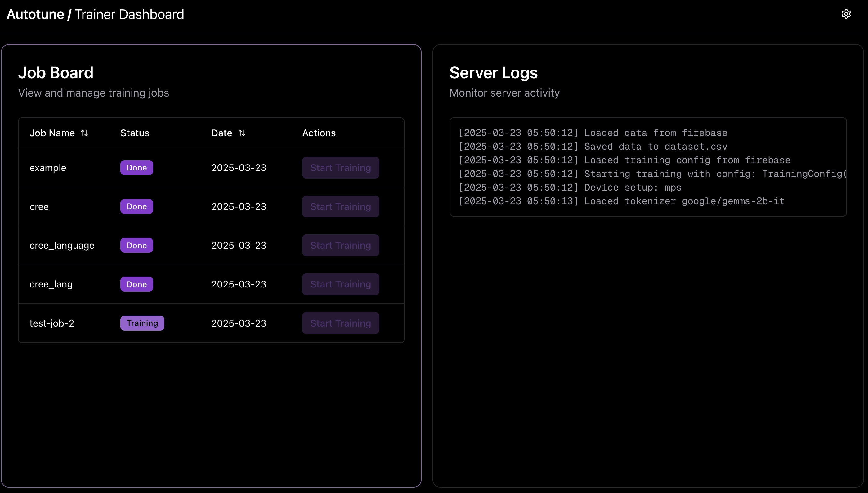This screenshot has height=493, width=868.
Task: Click the Done badge on example row
Action: (x=137, y=168)
